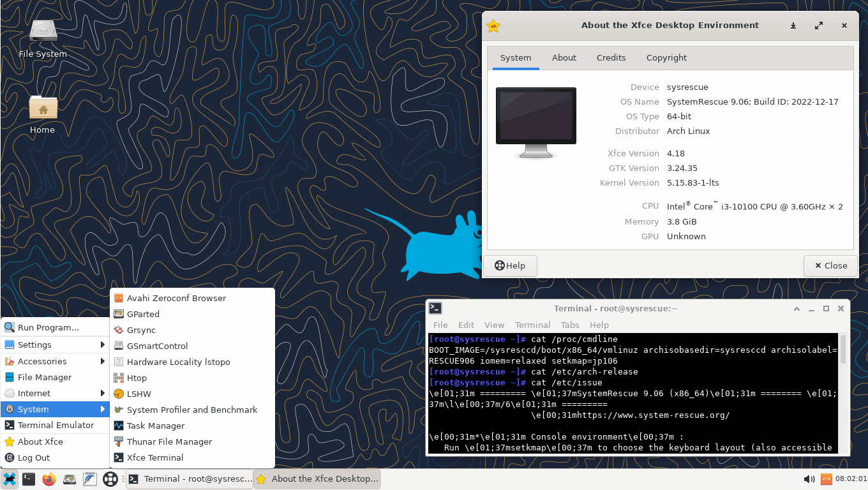868x490 pixels.
Task: Click the About the Xfce Desktop taskbar button
Action: [x=317, y=479]
